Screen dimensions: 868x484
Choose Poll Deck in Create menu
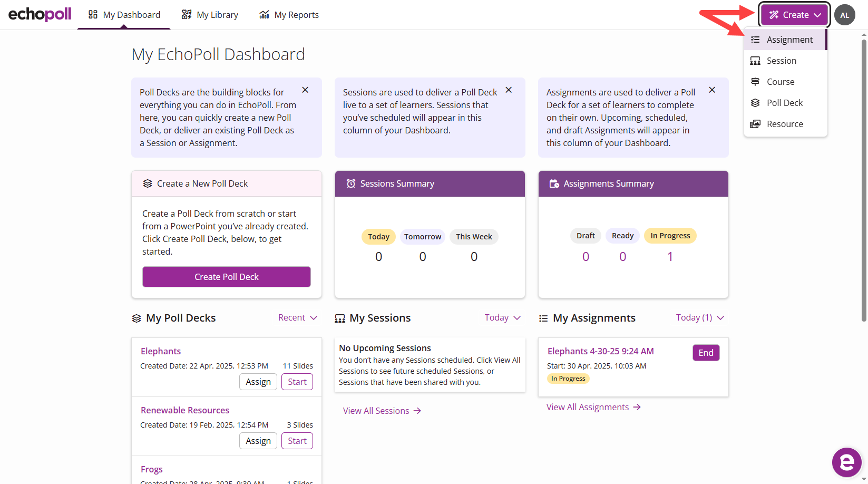(x=784, y=103)
